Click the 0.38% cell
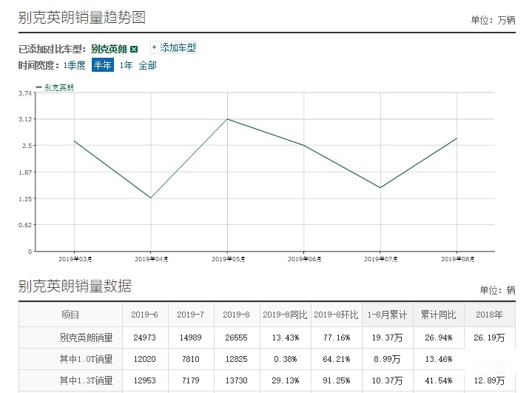 (286, 359)
